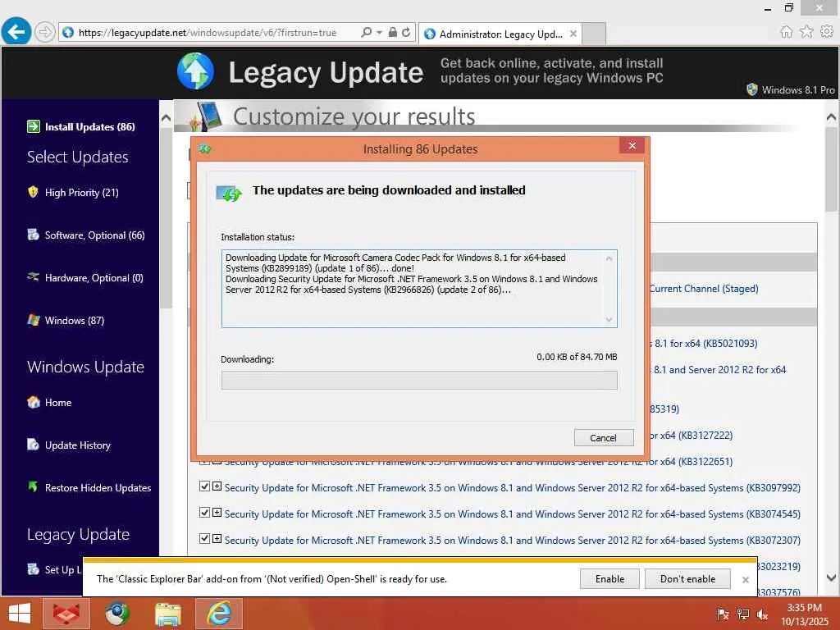This screenshot has width=840, height=630.
Task: Go to Windows Update Home link
Action: click(x=58, y=403)
